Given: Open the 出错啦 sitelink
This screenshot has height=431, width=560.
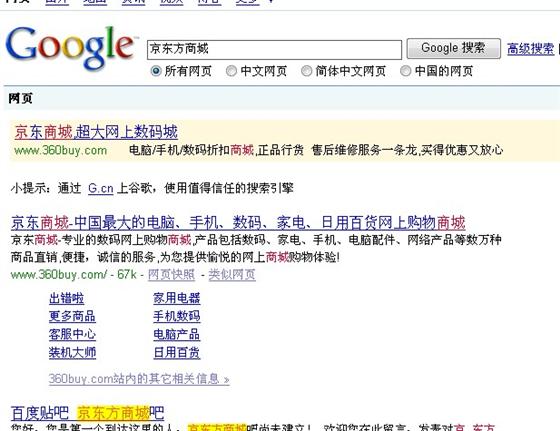Looking at the screenshot, I should pos(66,298).
